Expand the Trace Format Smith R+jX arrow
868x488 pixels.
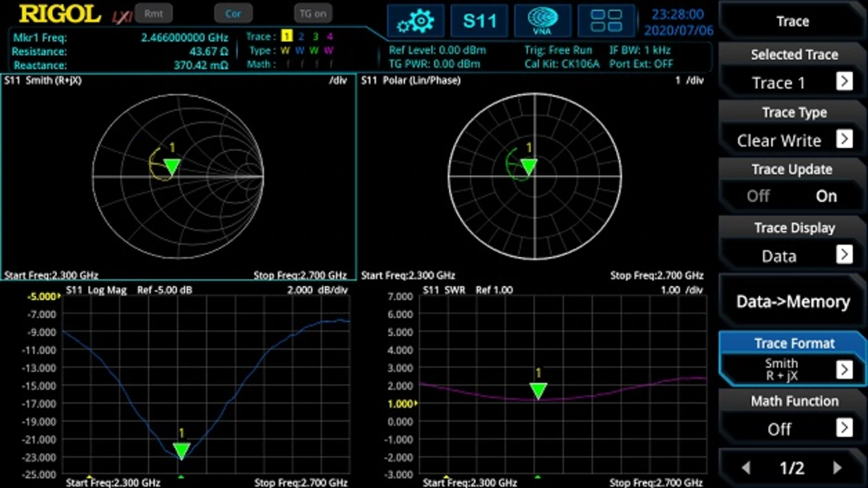click(844, 369)
